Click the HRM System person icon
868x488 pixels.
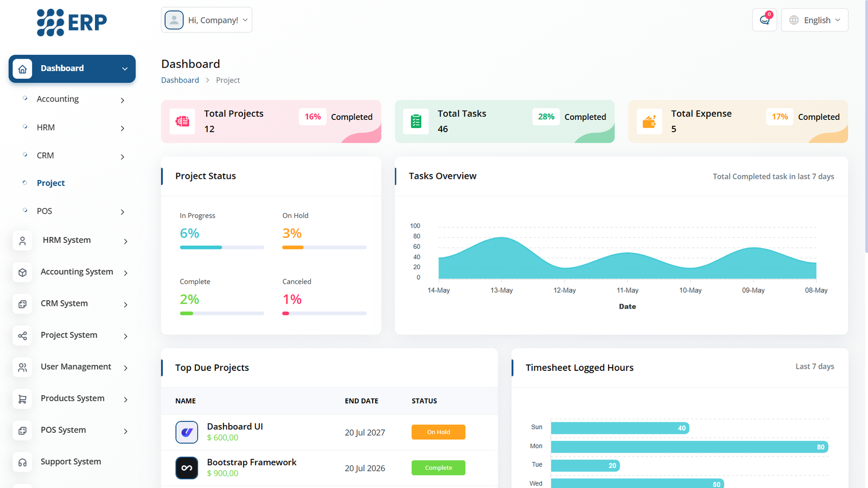22,241
